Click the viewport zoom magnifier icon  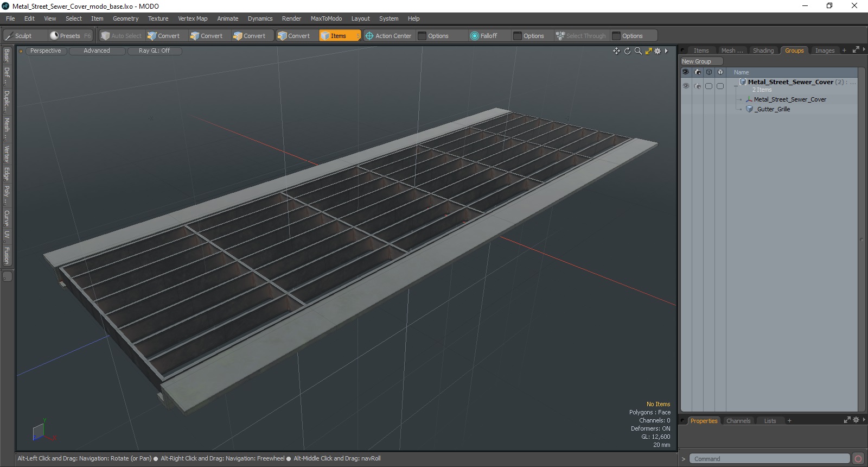[638, 51]
